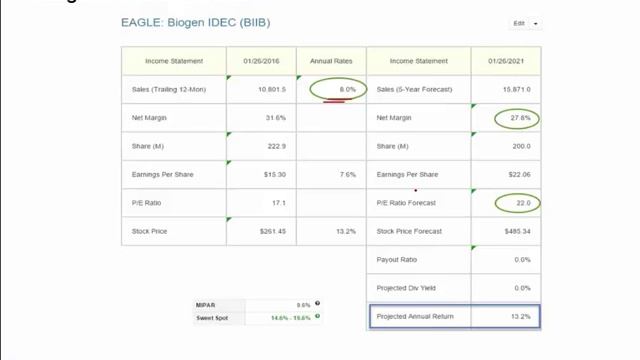The image size is (640, 360).
Task: Click Projected Annual Return value 13.2%
Action: [x=521, y=316]
